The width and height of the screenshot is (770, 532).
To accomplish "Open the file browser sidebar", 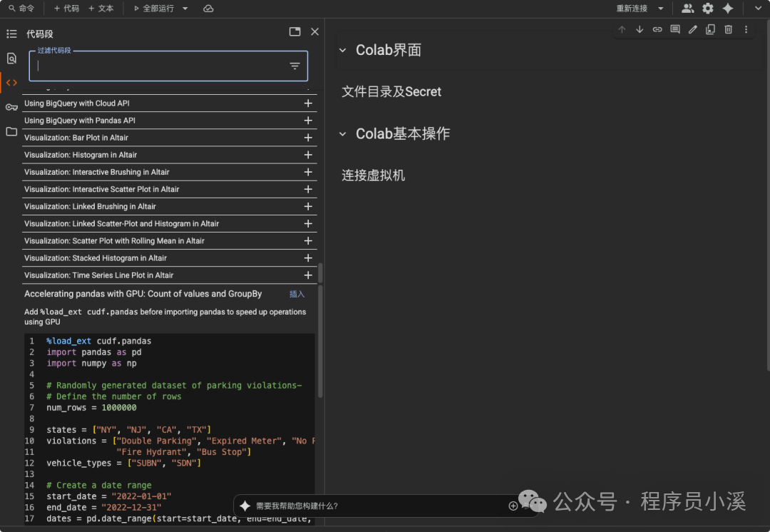I will click(x=11, y=131).
